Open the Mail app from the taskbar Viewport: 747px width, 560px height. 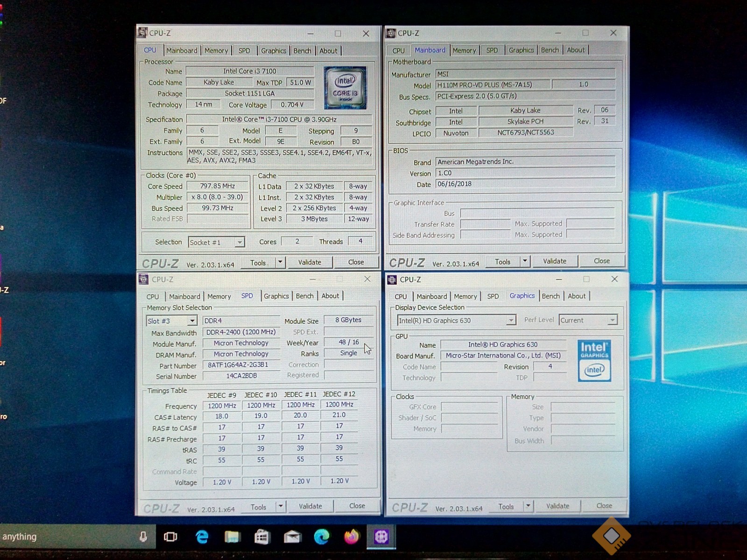(292, 537)
